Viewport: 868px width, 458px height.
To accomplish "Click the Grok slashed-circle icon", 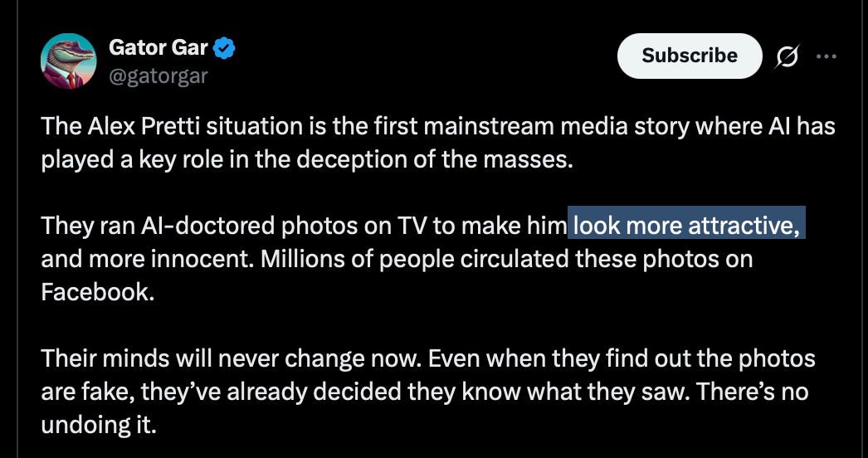I will (788, 56).
